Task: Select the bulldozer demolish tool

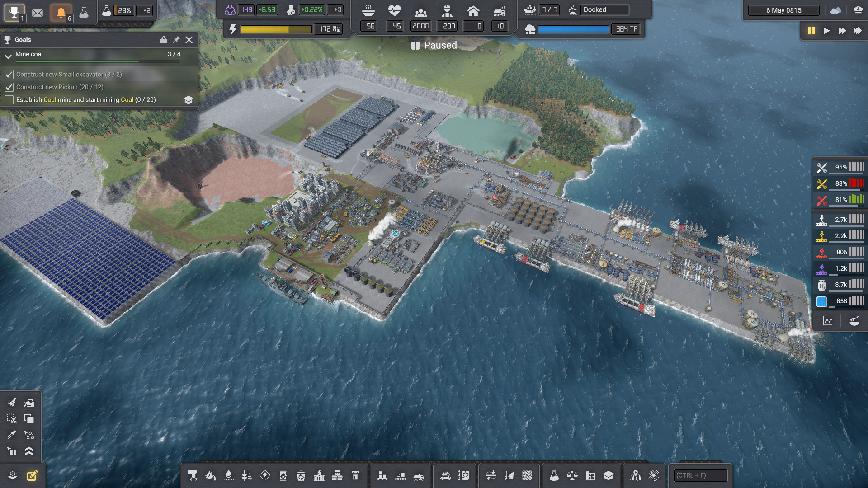Action: pyautogui.click(x=29, y=402)
